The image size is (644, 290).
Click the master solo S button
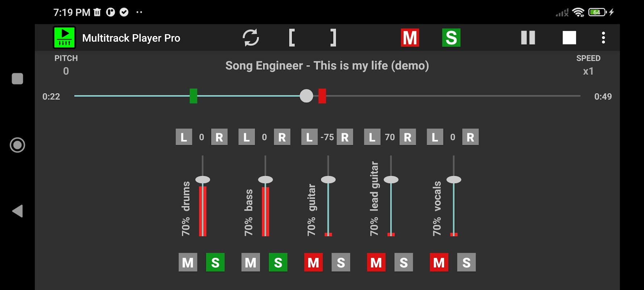click(451, 38)
